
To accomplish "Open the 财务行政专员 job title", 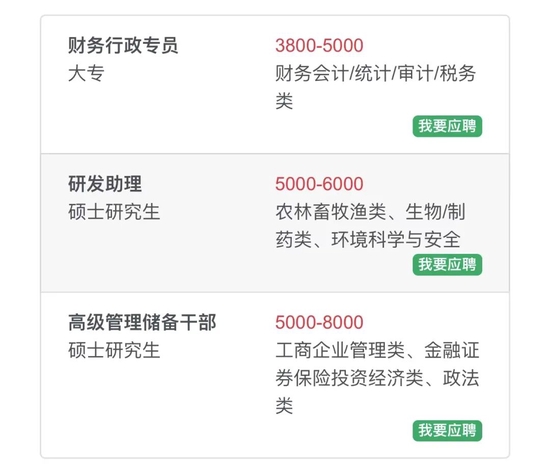I will [123, 46].
